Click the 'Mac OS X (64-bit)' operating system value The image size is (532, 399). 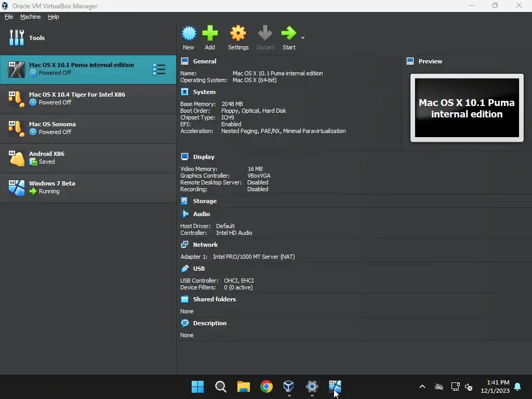tap(255, 80)
